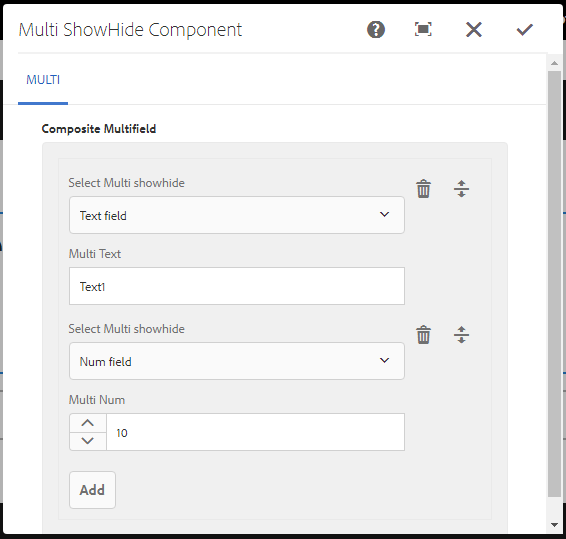Viewport: 566px width, 539px height.
Task: Delete the Text field multifield item
Action: (x=423, y=189)
